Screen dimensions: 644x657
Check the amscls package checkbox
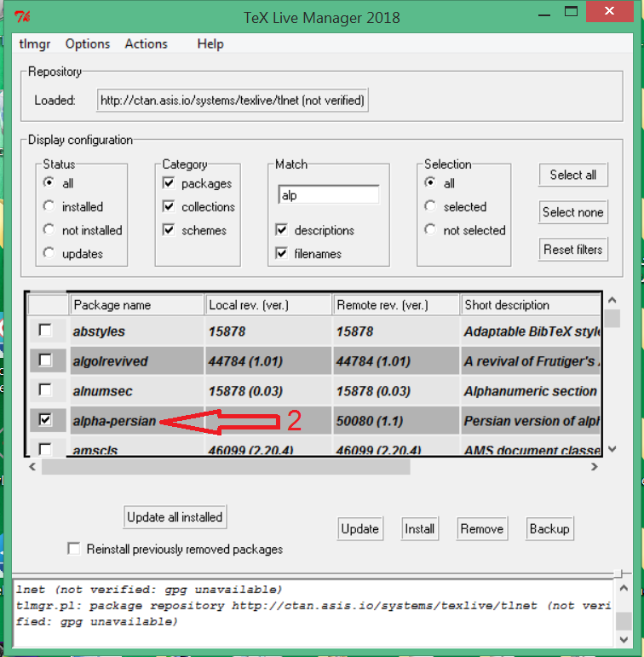pos(45,449)
